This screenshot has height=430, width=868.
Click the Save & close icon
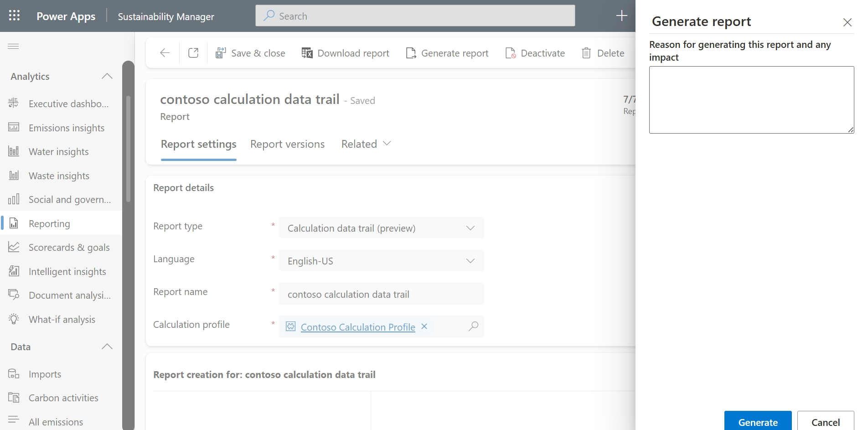click(x=221, y=53)
